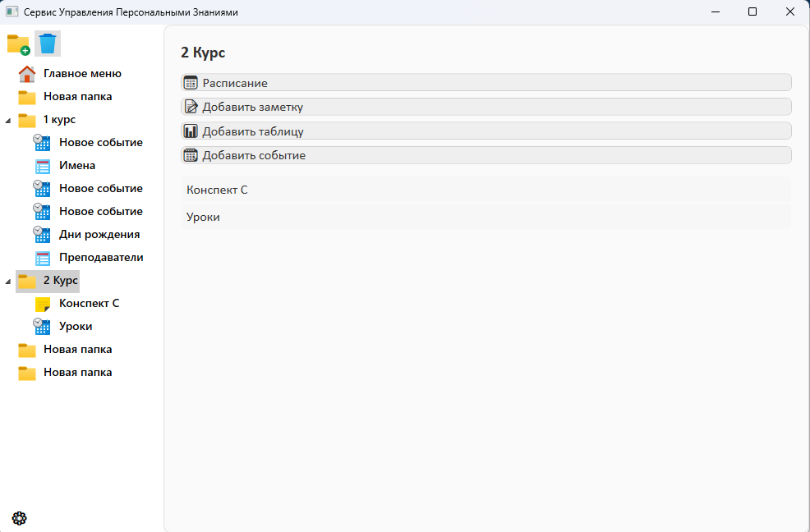
Task: Click calendar icon of Уроки in tree
Action: (42, 327)
